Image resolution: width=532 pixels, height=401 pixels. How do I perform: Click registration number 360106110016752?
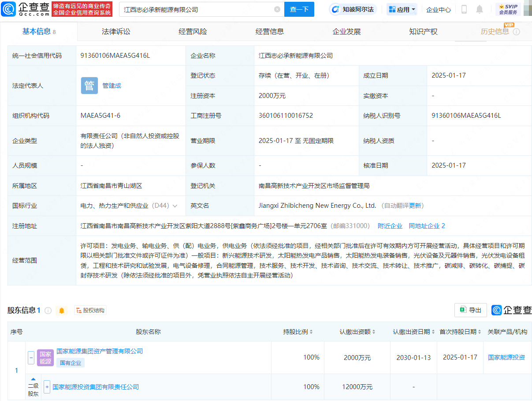click(286, 116)
